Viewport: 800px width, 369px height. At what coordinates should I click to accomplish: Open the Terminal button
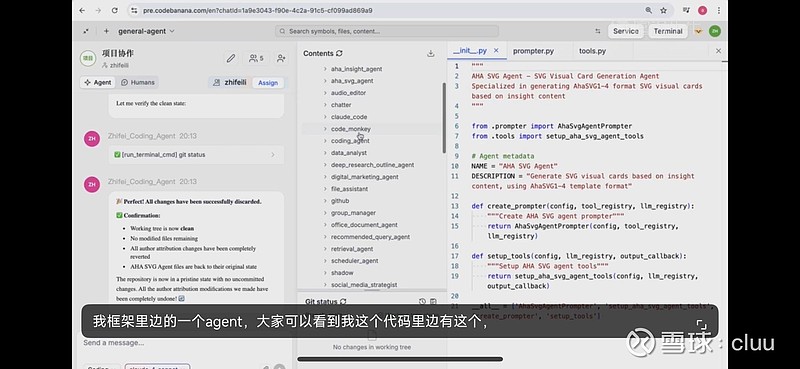668,31
